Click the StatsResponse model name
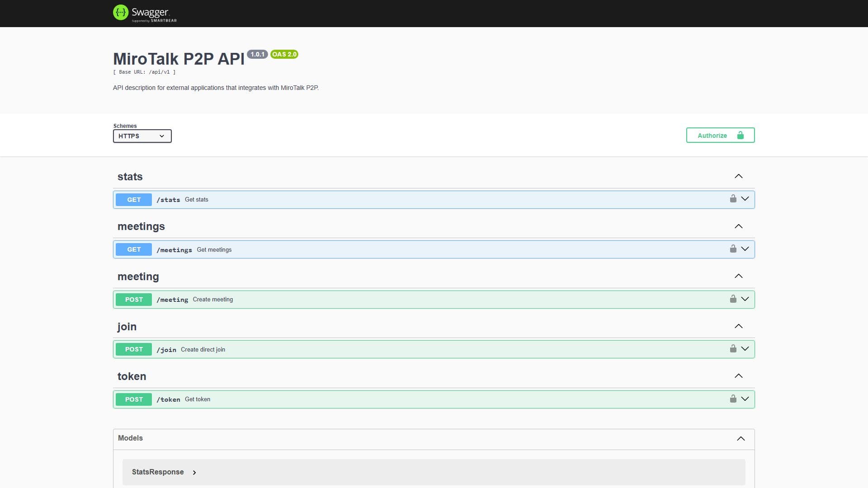 click(158, 472)
